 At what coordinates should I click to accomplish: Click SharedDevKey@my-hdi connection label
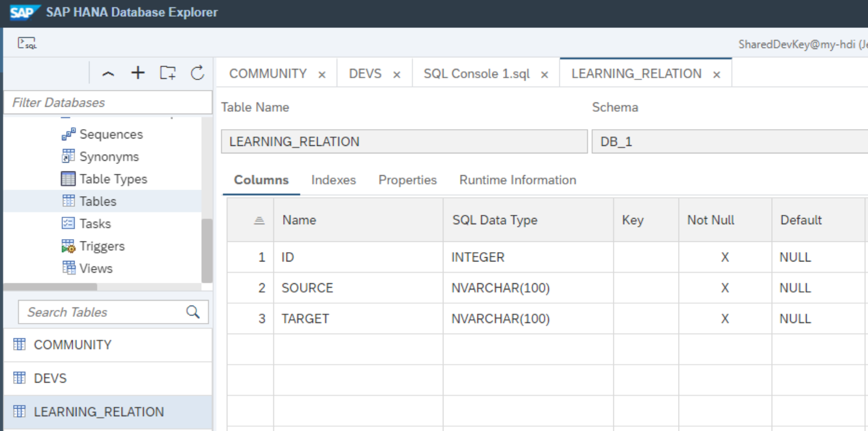coord(802,45)
